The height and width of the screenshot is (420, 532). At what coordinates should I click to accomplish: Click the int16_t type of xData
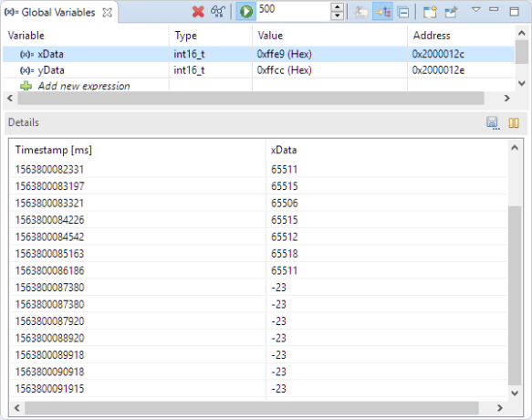click(x=189, y=54)
